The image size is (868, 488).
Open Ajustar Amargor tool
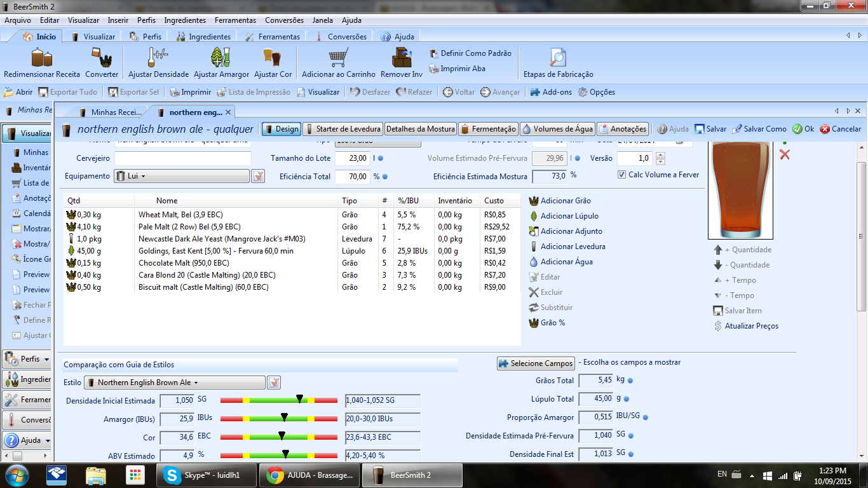click(x=221, y=64)
